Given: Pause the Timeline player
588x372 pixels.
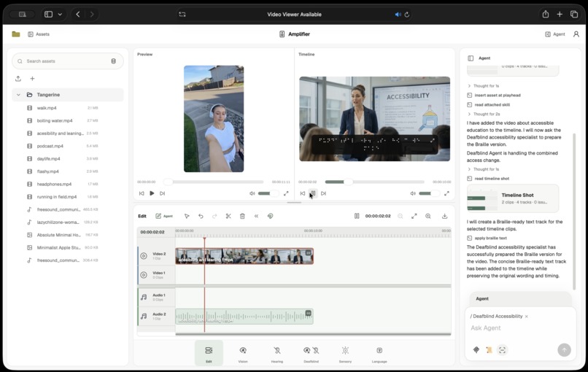Looking at the screenshot, I should coord(313,193).
